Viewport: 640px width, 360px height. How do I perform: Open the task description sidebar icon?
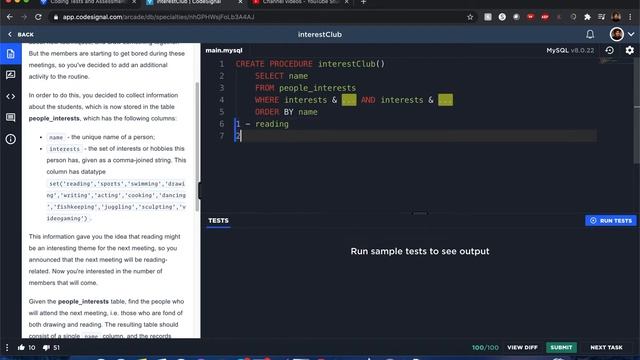[x=11, y=54]
